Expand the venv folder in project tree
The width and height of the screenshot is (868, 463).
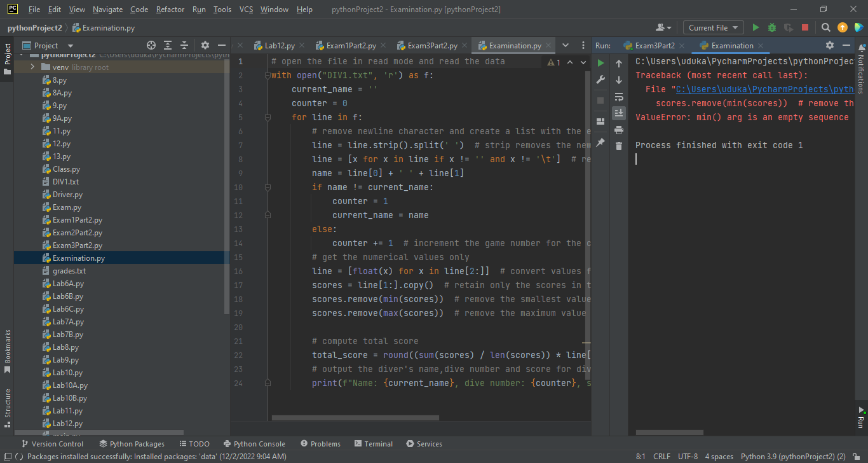click(32, 67)
